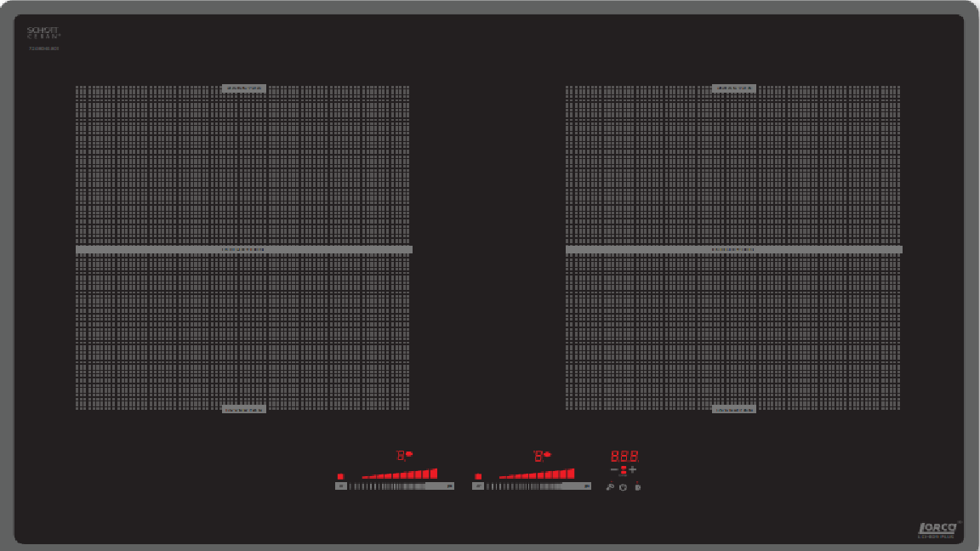Tap the boost icon beside the right zone display

[x=547, y=455]
